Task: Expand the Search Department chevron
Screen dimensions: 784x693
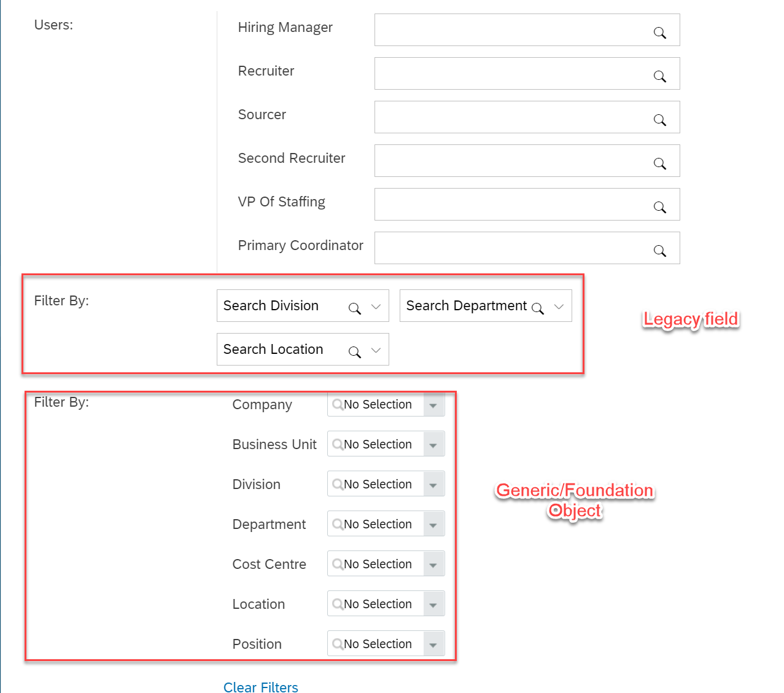Action: click(x=559, y=307)
